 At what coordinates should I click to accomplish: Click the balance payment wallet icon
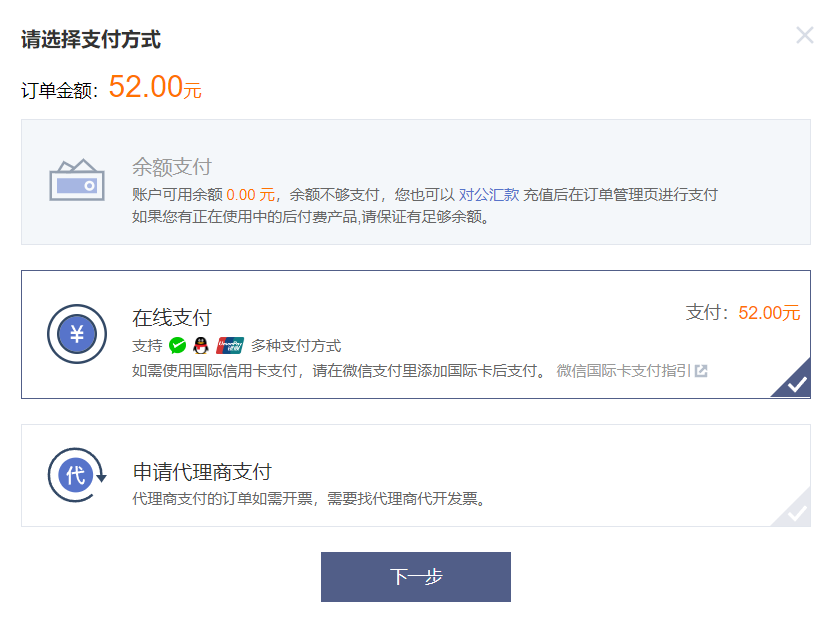pos(77,180)
